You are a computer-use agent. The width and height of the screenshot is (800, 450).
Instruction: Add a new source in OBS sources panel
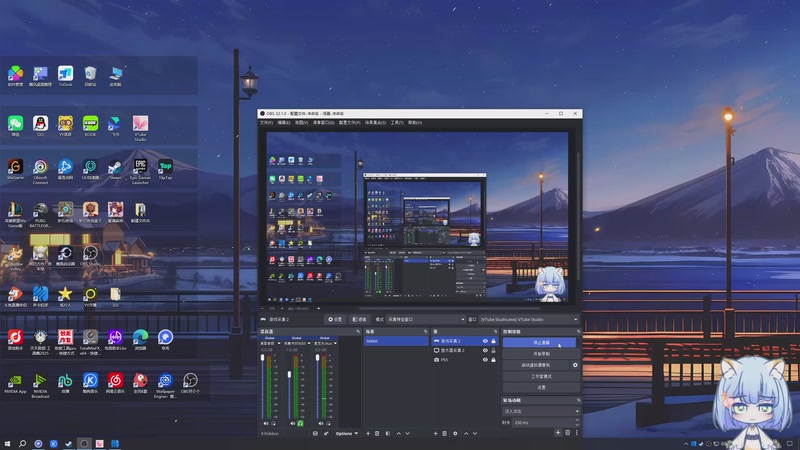[x=435, y=433]
